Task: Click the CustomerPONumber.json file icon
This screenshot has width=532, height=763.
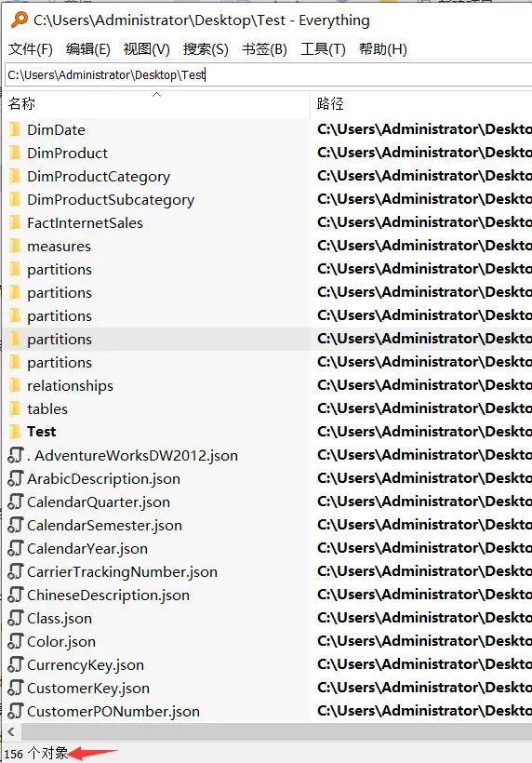Action: [15, 712]
